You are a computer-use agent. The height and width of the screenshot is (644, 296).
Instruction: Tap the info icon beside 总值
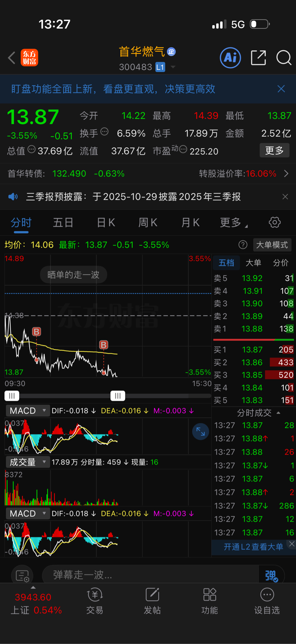pyautogui.click(x=32, y=149)
